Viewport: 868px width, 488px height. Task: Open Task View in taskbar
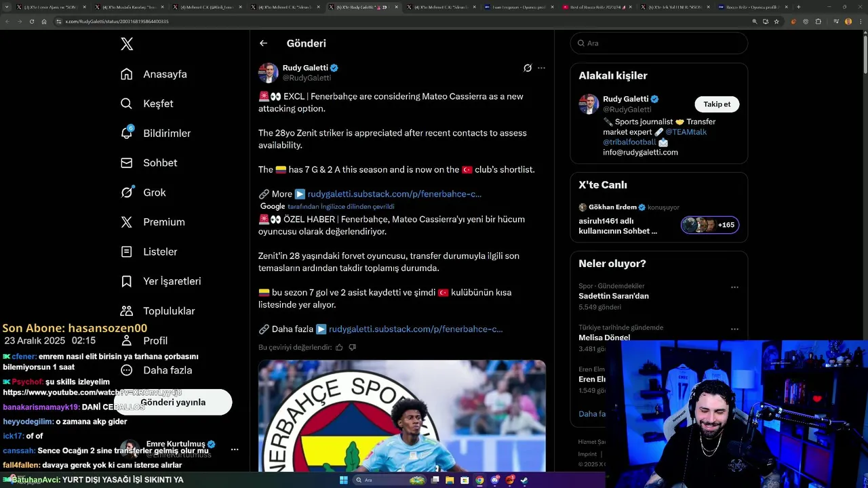tap(433, 481)
